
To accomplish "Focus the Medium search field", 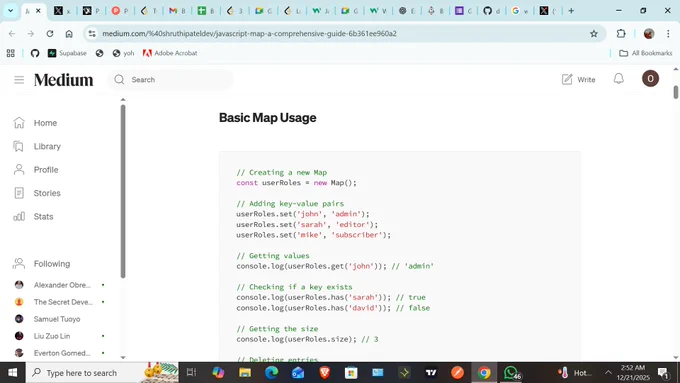I will (170, 80).
